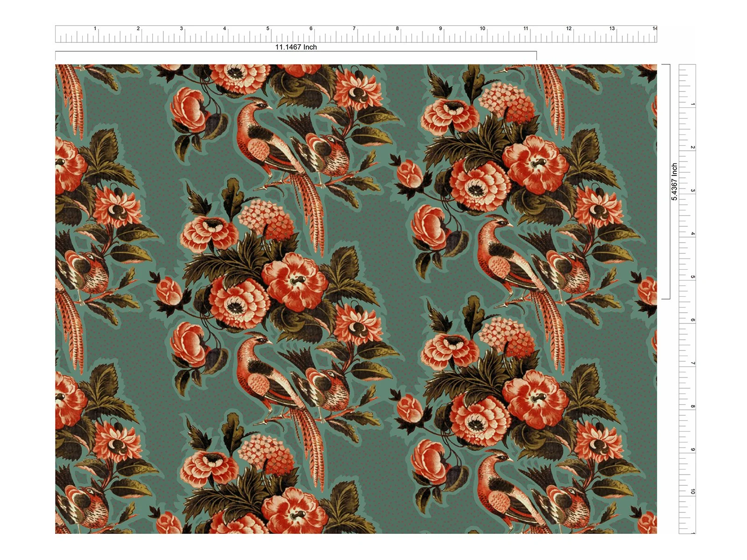Click the horizontal ruler at top
Viewport: 747px width, 560px height.
click(x=356, y=34)
